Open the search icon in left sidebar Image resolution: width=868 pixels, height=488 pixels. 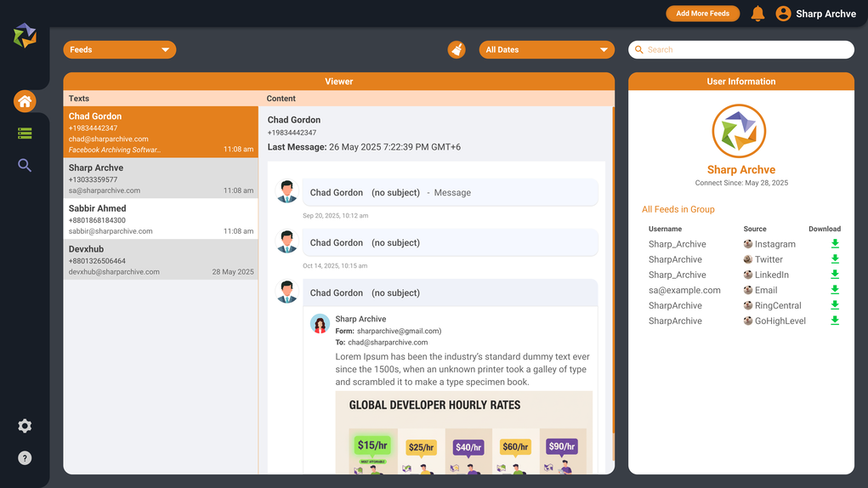tap(25, 166)
